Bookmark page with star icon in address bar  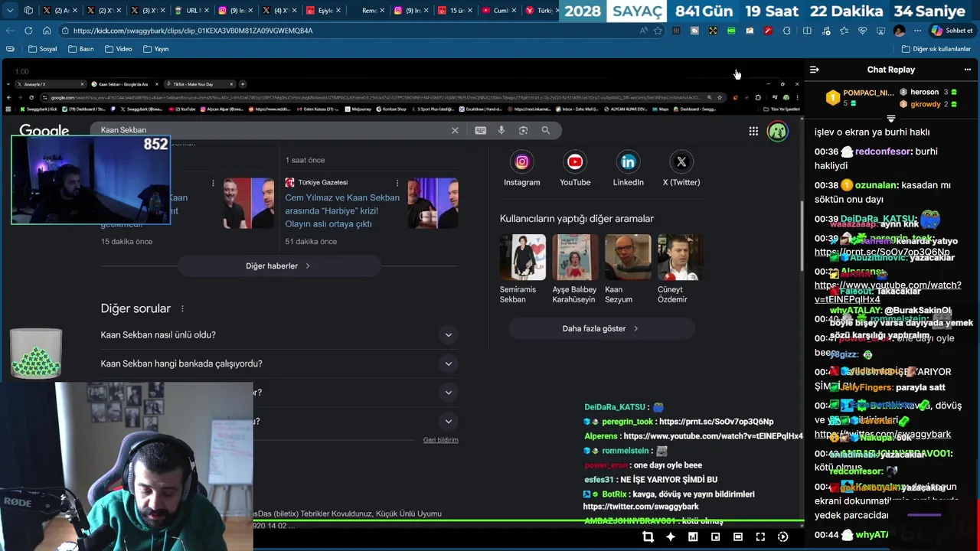pyautogui.click(x=658, y=31)
